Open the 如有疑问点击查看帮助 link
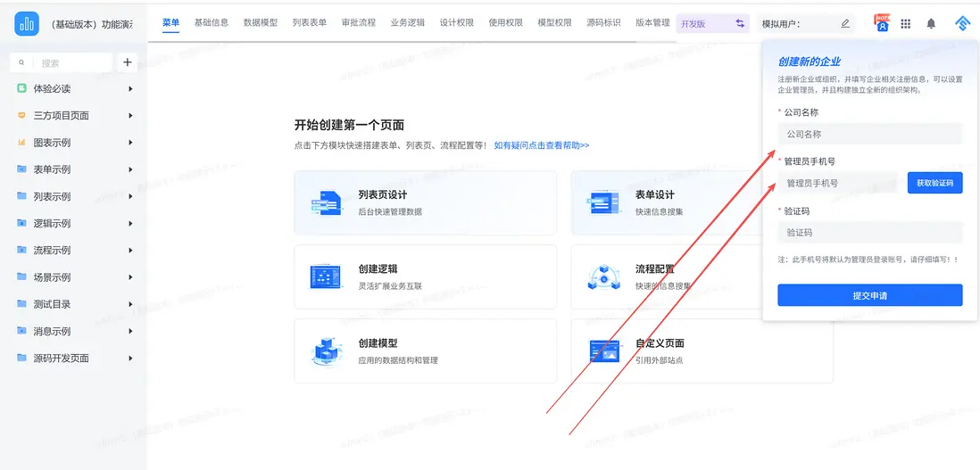The height and width of the screenshot is (470, 980). point(542,144)
